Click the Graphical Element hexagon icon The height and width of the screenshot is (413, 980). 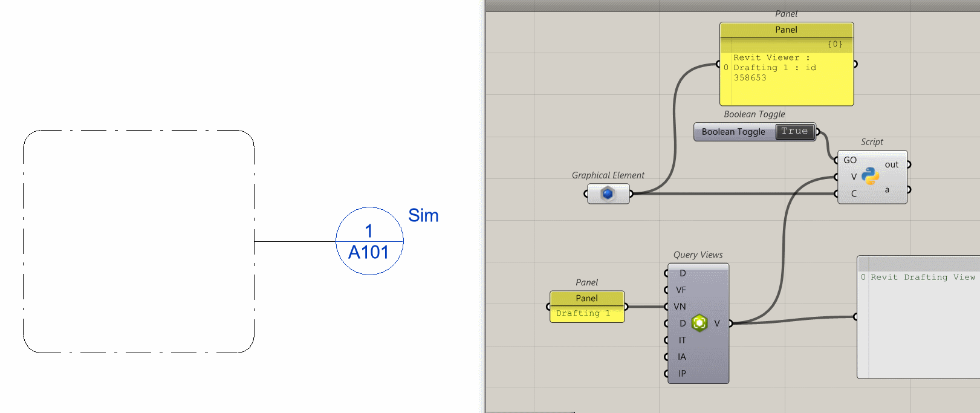tap(608, 193)
